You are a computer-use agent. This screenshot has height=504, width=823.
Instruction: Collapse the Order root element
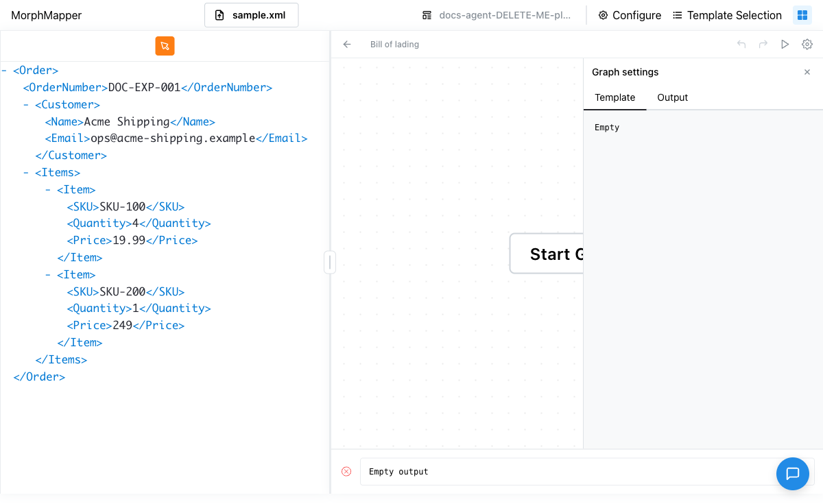(4, 71)
